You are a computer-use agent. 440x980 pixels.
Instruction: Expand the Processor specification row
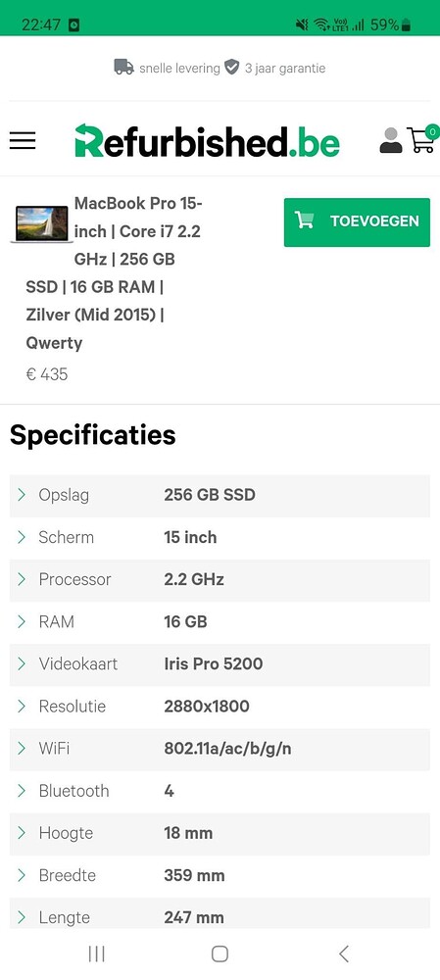(x=220, y=579)
